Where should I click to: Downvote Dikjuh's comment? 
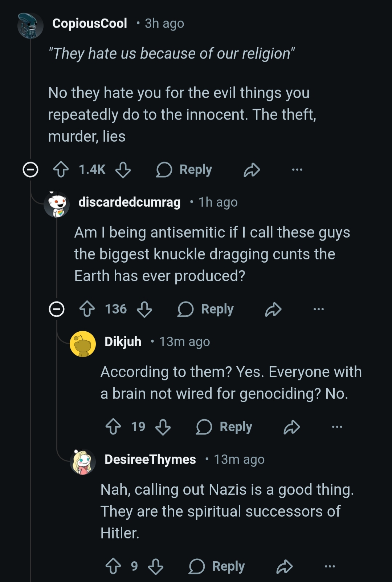click(x=163, y=427)
